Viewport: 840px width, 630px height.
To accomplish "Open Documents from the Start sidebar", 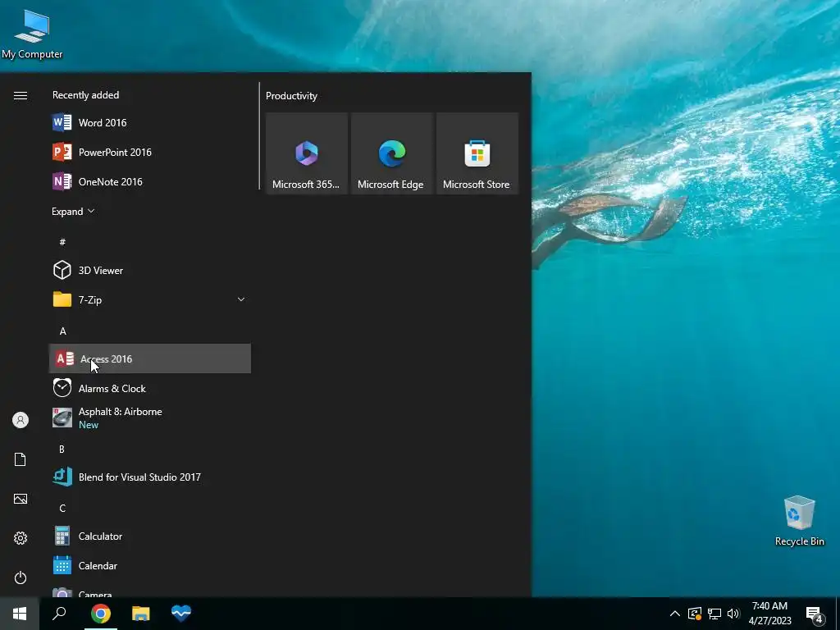I will click(21, 459).
